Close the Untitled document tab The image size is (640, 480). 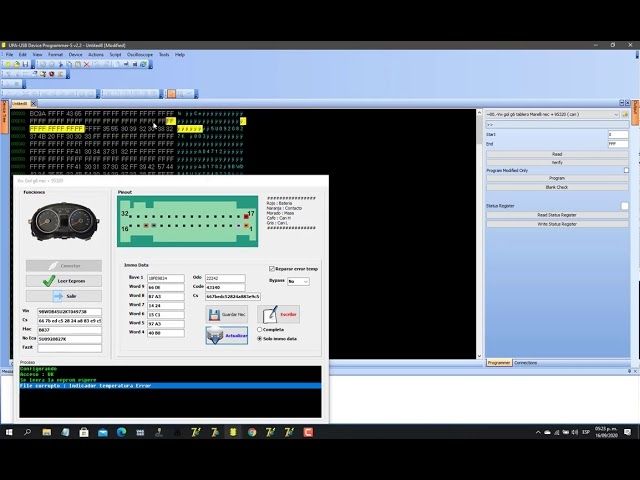click(34, 104)
